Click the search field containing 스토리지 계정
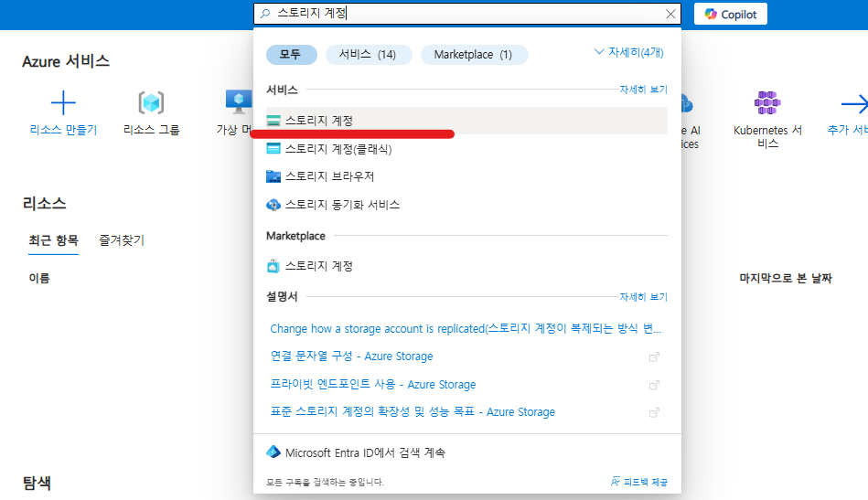This screenshot has height=500, width=868. click(467, 14)
